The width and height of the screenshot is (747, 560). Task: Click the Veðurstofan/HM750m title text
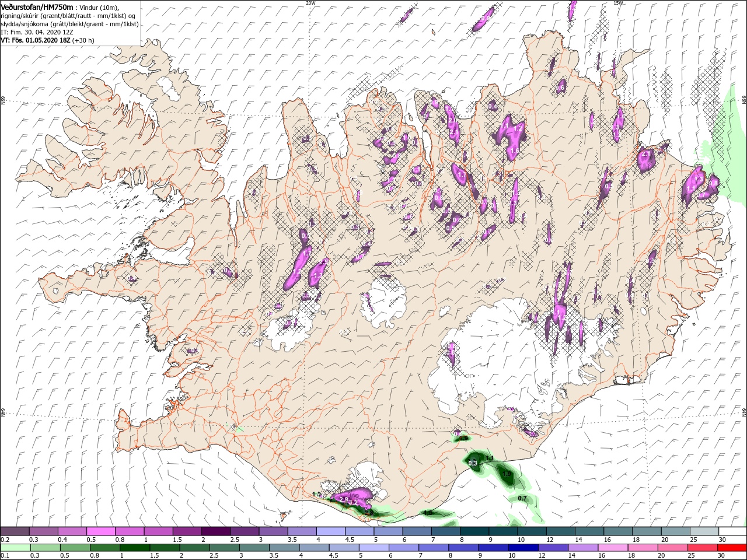[x=37, y=6]
